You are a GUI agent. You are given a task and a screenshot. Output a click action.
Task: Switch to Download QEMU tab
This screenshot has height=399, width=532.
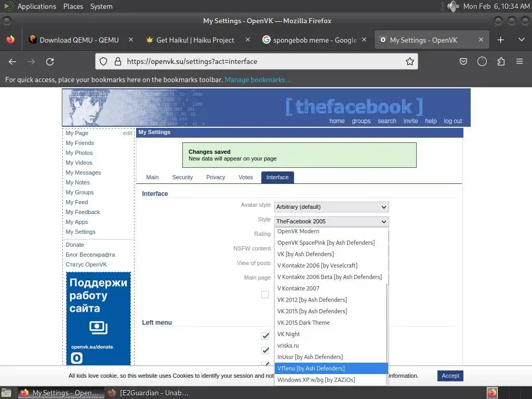(79, 40)
